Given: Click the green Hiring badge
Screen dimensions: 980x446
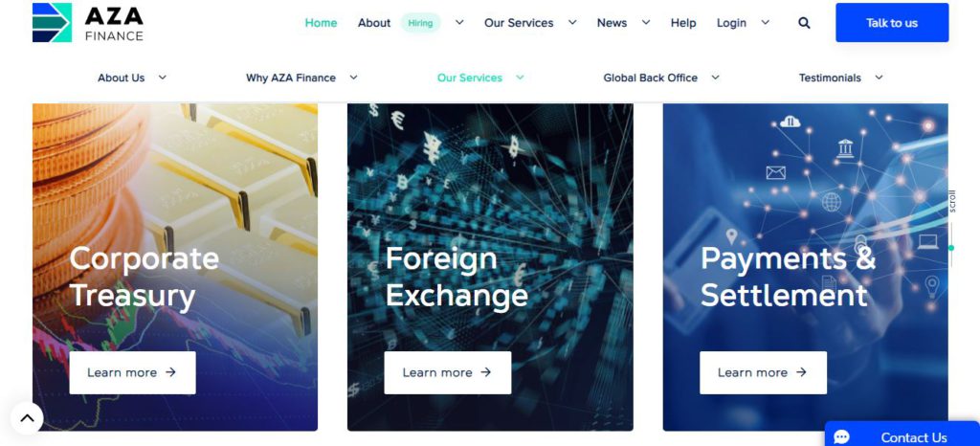Looking at the screenshot, I should (420, 23).
